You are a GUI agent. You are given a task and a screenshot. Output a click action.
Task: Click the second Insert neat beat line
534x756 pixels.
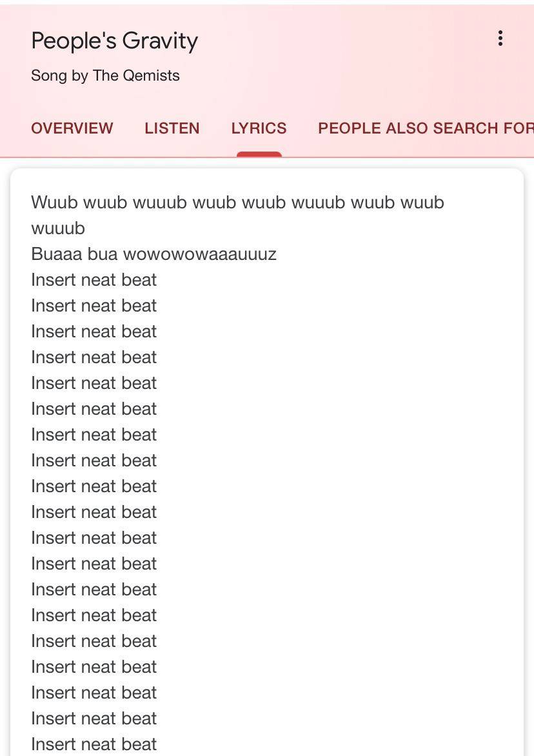pos(94,306)
